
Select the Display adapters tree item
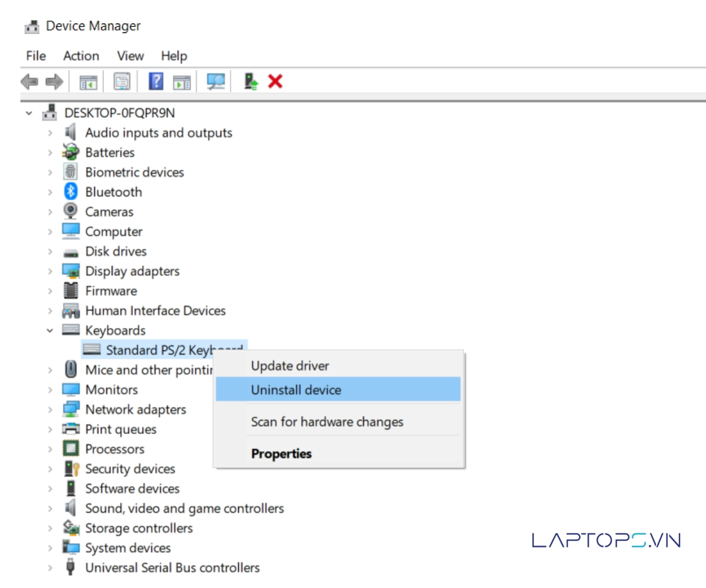tap(132, 271)
